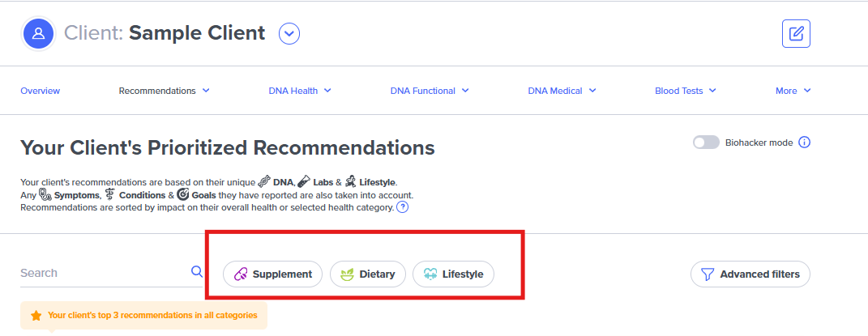The width and height of the screenshot is (868, 336).
Task: Open DNA Medical menu
Action: click(x=562, y=91)
